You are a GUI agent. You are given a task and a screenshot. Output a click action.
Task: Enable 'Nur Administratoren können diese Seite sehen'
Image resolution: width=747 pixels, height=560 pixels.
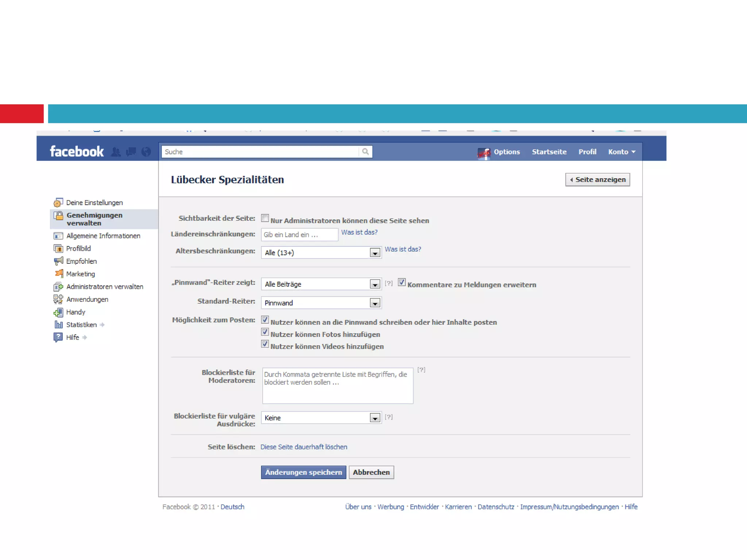(x=265, y=218)
